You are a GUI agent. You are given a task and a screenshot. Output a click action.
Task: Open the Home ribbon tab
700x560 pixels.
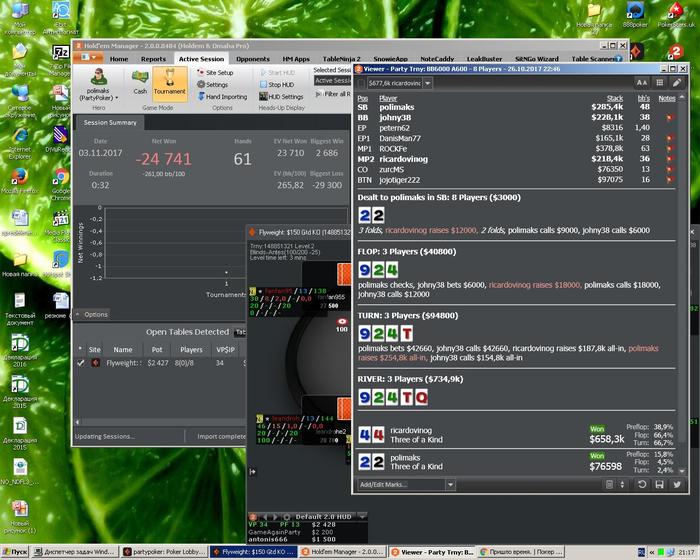tap(119, 59)
